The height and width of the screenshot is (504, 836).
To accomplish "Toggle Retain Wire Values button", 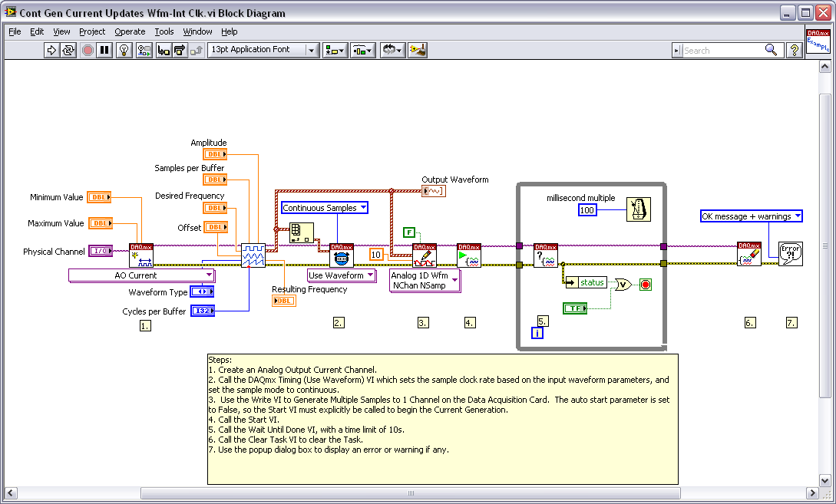I will (144, 50).
